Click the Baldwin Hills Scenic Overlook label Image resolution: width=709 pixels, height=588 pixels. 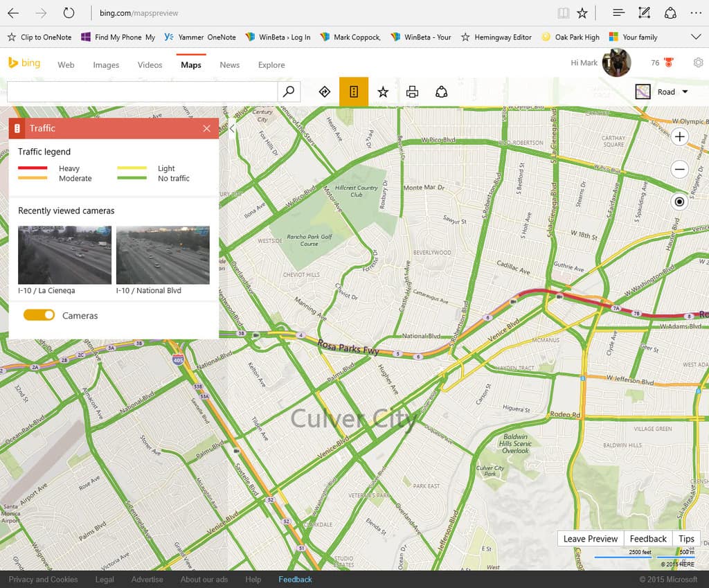click(x=515, y=444)
